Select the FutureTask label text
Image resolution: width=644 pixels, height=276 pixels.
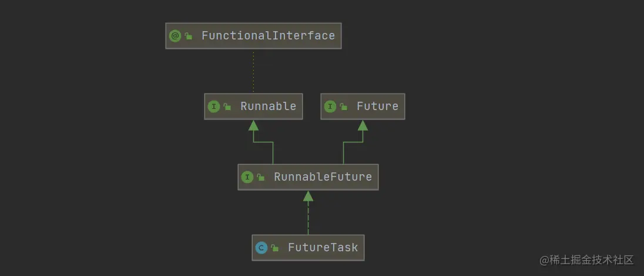[323, 248]
